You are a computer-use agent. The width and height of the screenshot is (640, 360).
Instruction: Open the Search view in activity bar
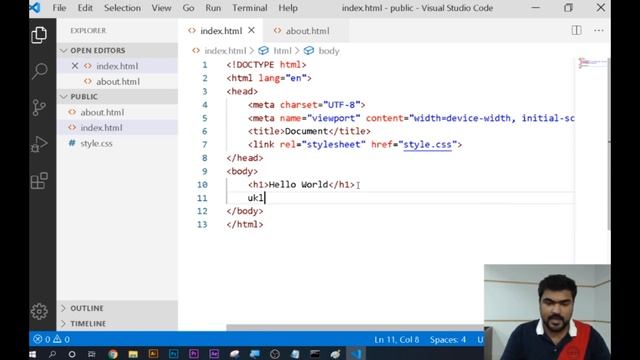click(40, 71)
